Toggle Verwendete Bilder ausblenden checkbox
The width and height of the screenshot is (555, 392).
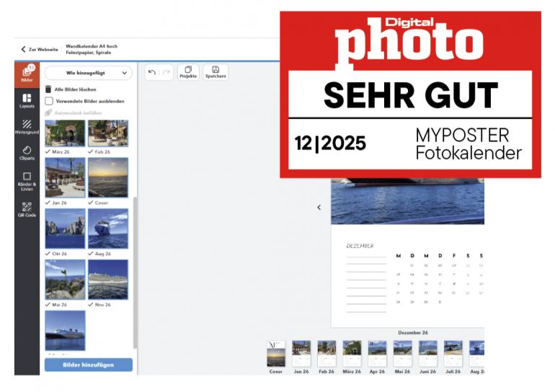[x=49, y=101]
